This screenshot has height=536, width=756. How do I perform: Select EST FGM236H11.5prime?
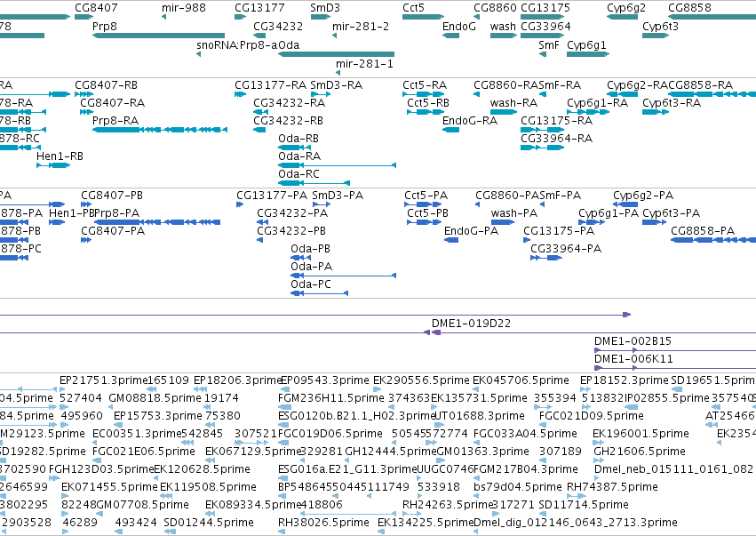pos(331,398)
